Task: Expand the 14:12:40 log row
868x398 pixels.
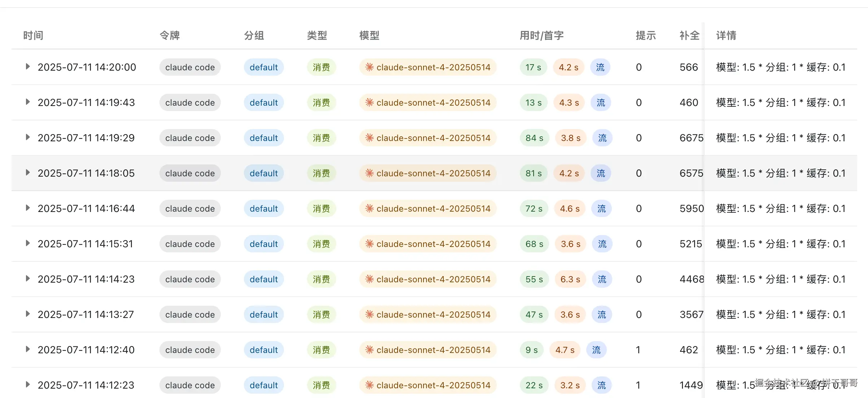Action: pyautogui.click(x=27, y=349)
